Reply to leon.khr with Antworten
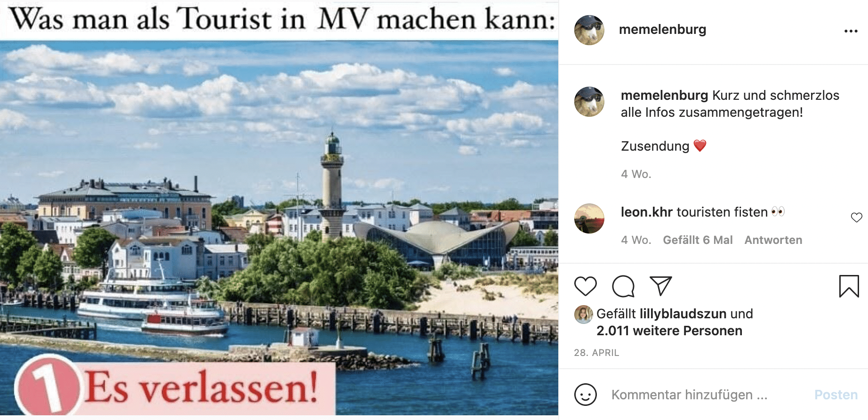 773,240
